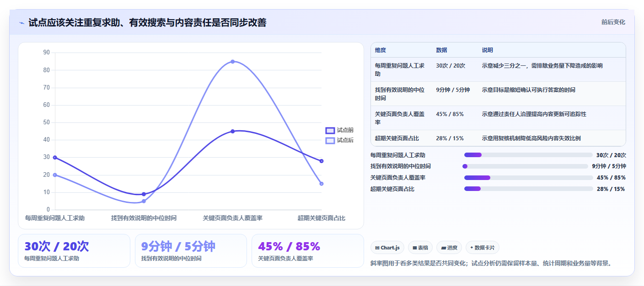Image resolution: width=644 pixels, height=286 pixels.
Task: Click the table cell 30次 / 20次
Action: pyautogui.click(x=451, y=66)
